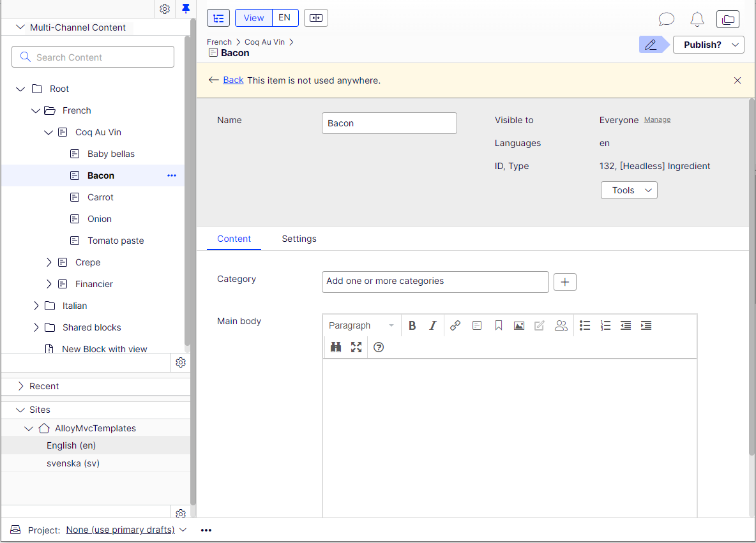Select Baby bellas in tree
The image size is (756, 543).
[x=111, y=154]
